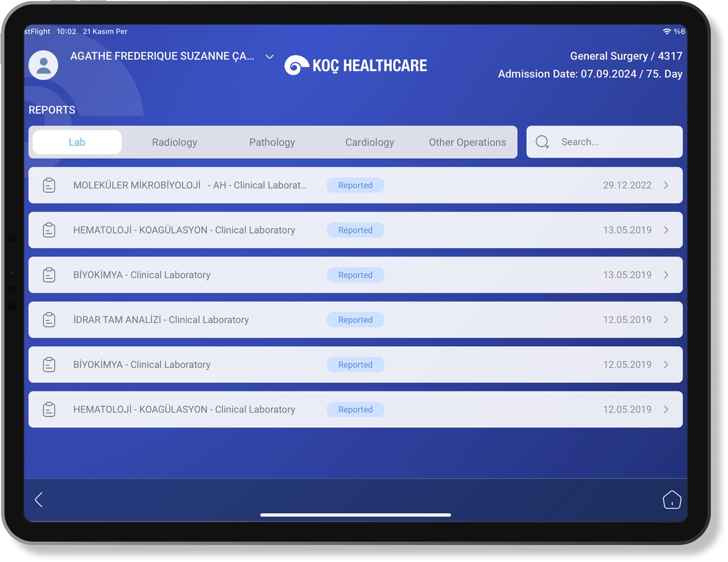The width and height of the screenshot is (728, 562).
Task: Click the Koç Healthcare logo
Action: 355,65
